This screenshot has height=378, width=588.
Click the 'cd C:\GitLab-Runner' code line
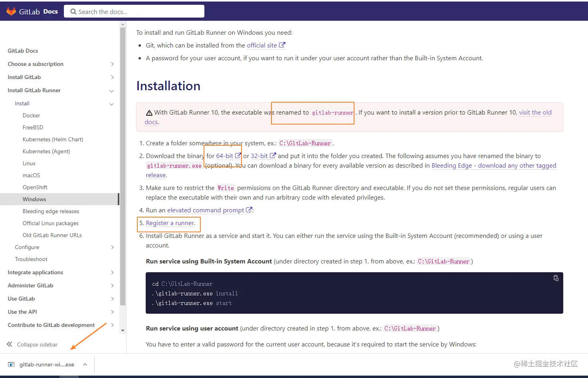(x=182, y=284)
